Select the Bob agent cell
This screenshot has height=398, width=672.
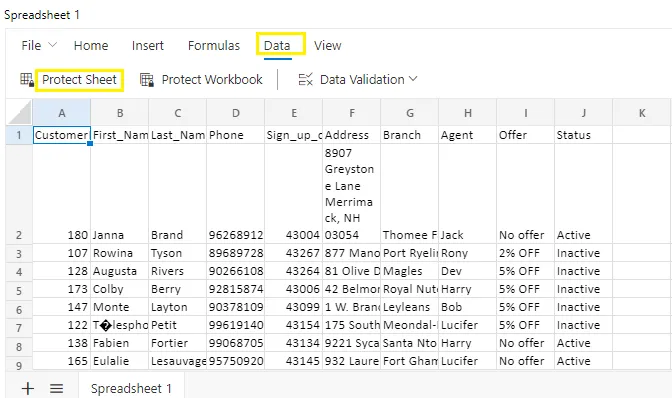(468, 307)
